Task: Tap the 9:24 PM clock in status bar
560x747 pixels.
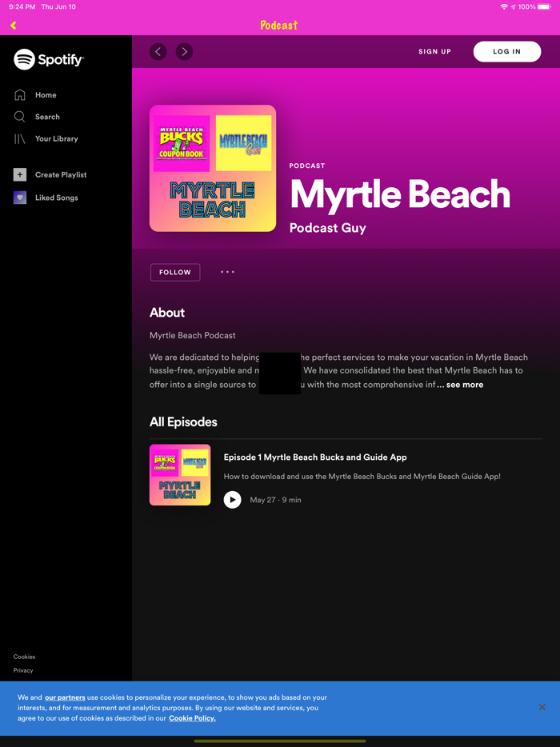Action: coord(22,6)
